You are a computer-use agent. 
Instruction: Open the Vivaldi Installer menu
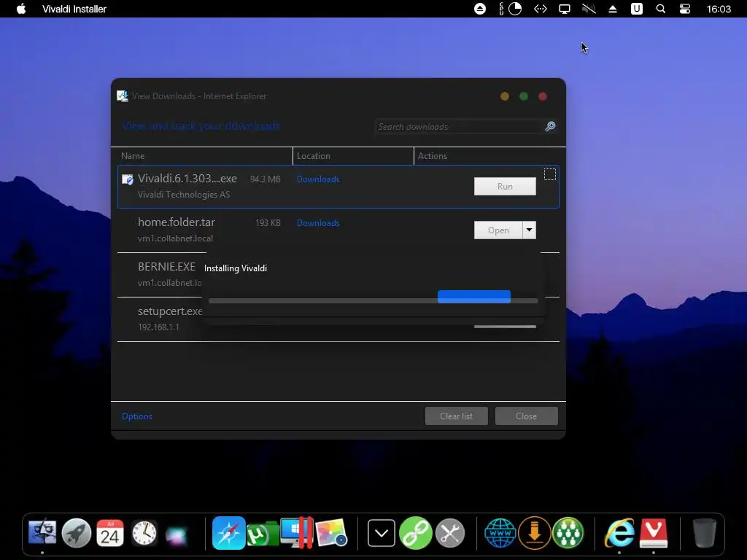click(74, 9)
